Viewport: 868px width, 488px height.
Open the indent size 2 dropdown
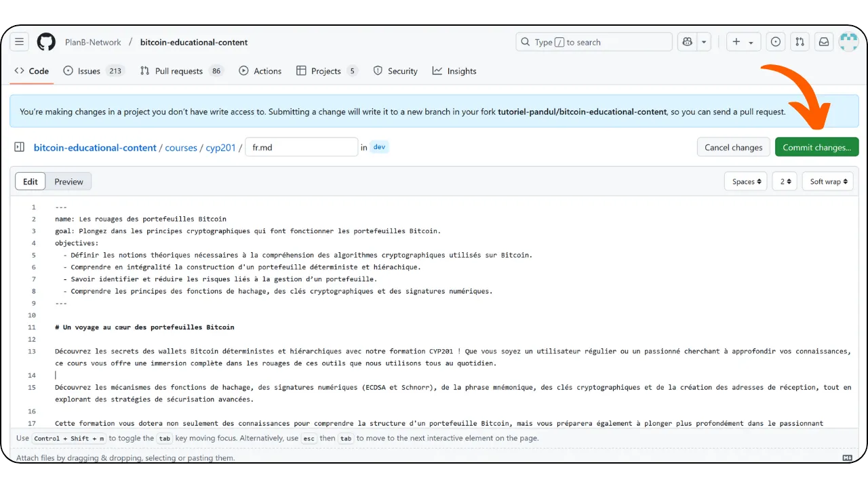pyautogui.click(x=785, y=182)
